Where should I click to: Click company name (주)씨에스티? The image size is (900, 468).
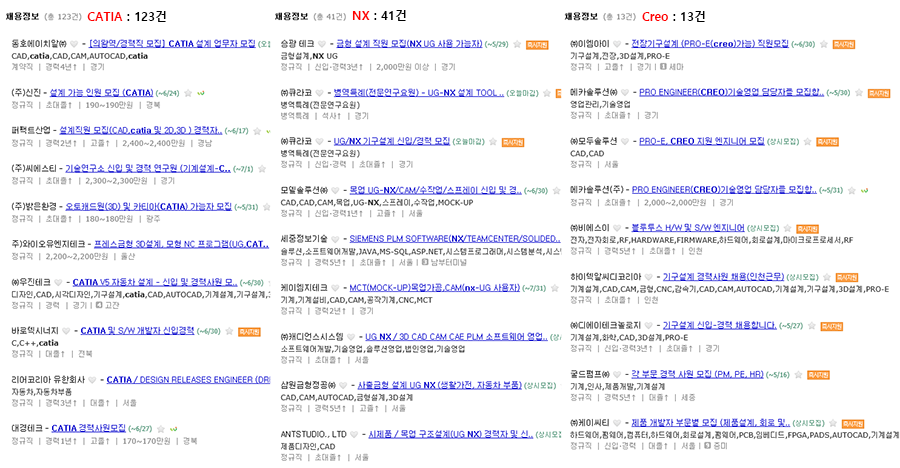pyautogui.click(x=34, y=169)
